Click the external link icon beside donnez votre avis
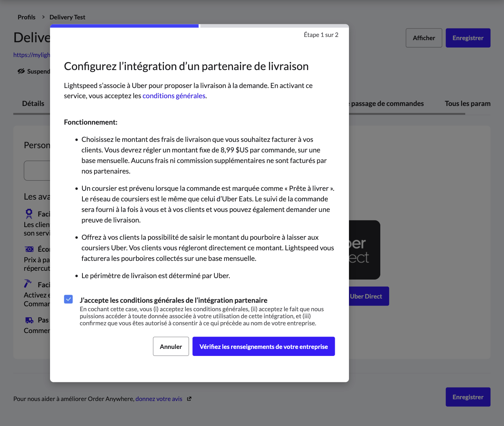 pos(189,399)
